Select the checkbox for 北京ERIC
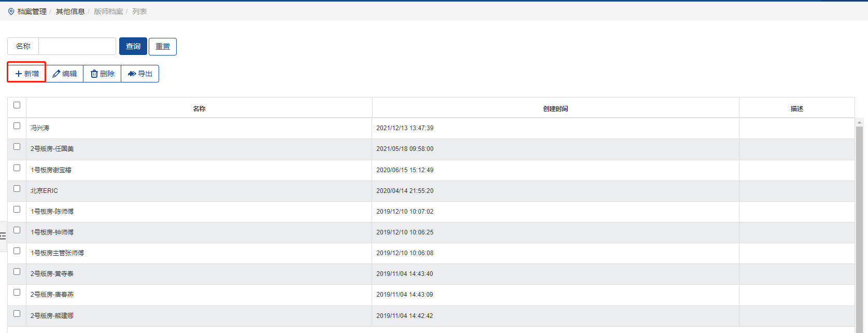Image resolution: width=868 pixels, height=333 pixels. 17,189
